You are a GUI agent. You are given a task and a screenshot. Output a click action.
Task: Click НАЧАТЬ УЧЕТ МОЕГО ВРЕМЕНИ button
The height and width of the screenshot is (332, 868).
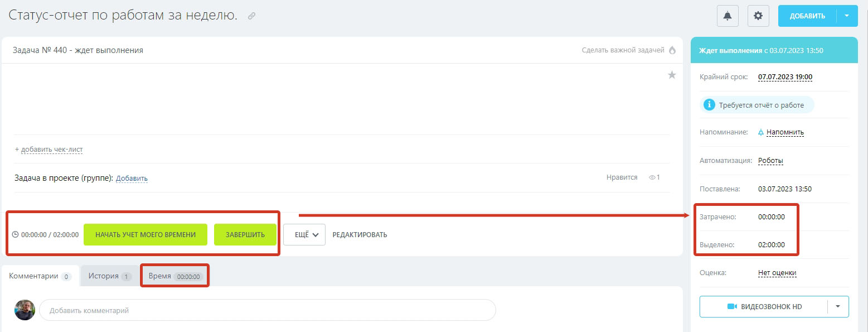tap(146, 234)
